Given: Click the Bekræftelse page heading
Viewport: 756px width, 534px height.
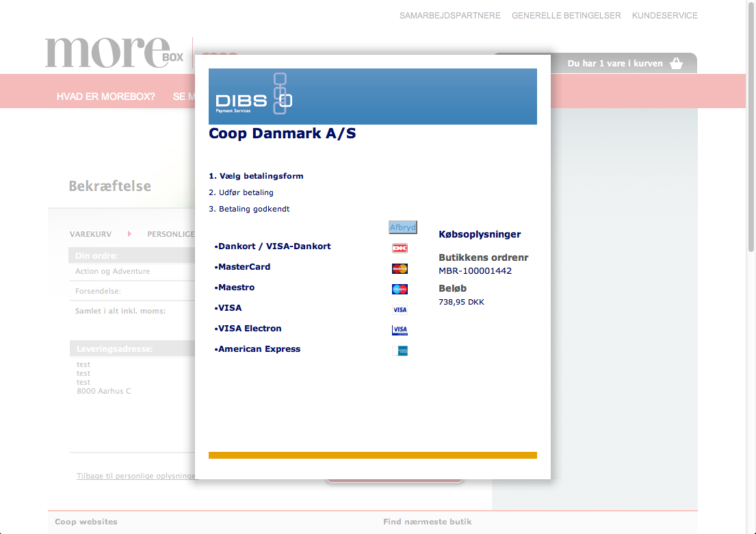Looking at the screenshot, I should pos(110,186).
